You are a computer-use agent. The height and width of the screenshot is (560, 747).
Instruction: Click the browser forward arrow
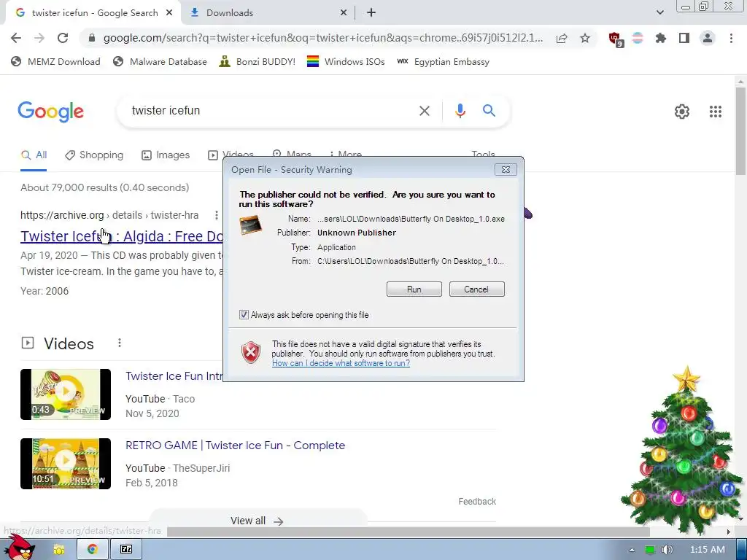(39, 38)
